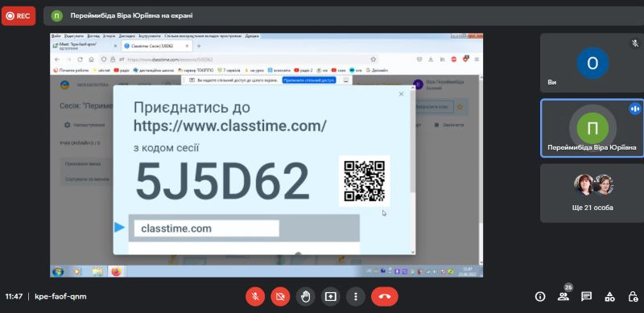The height and width of the screenshot is (313, 644).
Task: Click the Classtime user avatar at top right
Action: pyautogui.click(x=418, y=84)
